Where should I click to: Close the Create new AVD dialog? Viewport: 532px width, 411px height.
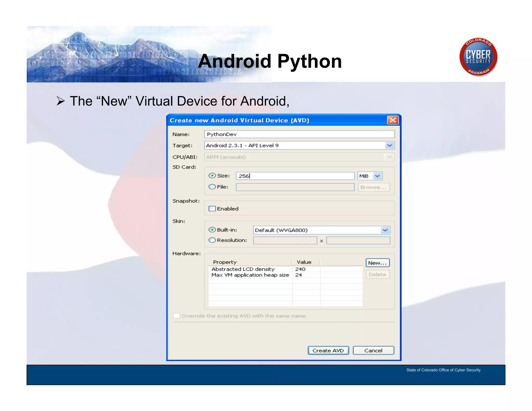(393, 120)
